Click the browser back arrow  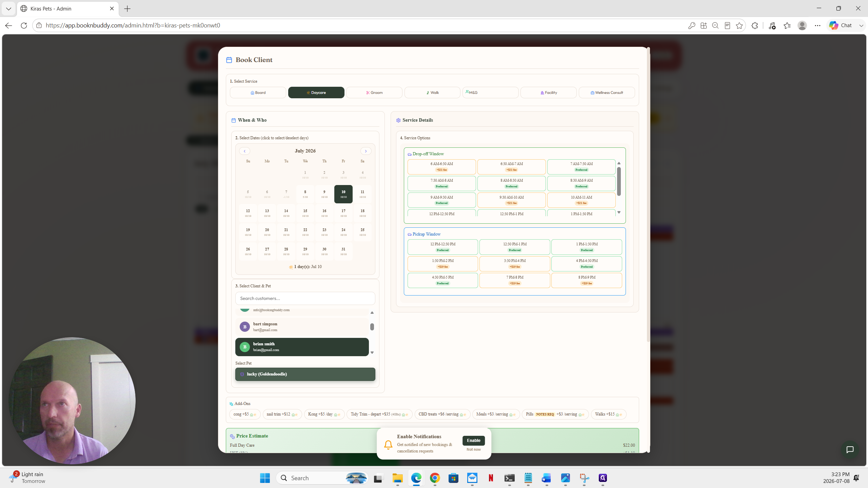click(x=9, y=25)
